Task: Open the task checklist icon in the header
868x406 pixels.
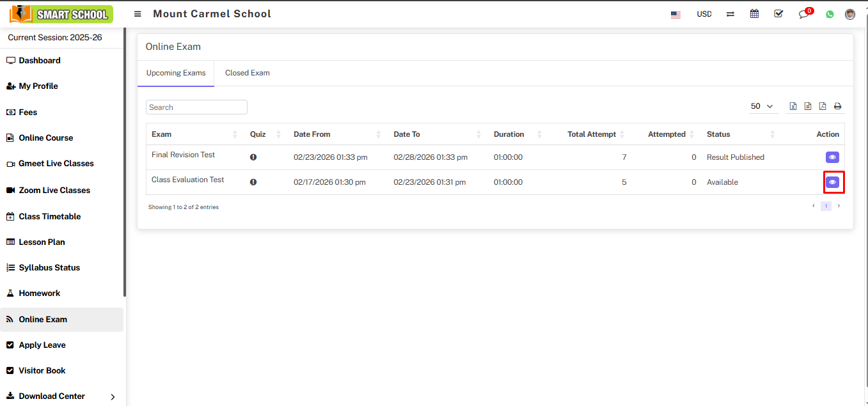Action: pyautogui.click(x=778, y=14)
